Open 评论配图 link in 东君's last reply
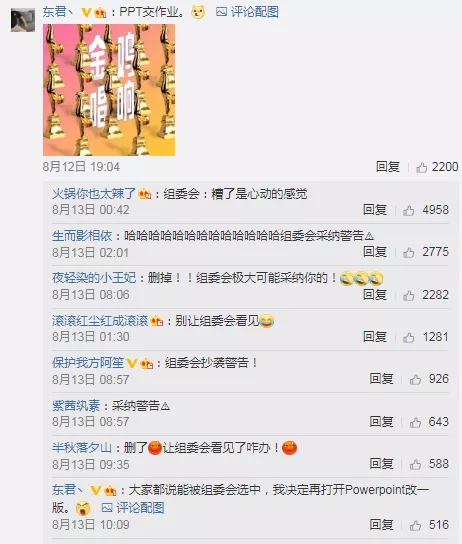462x544 pixels. [133, 508]
